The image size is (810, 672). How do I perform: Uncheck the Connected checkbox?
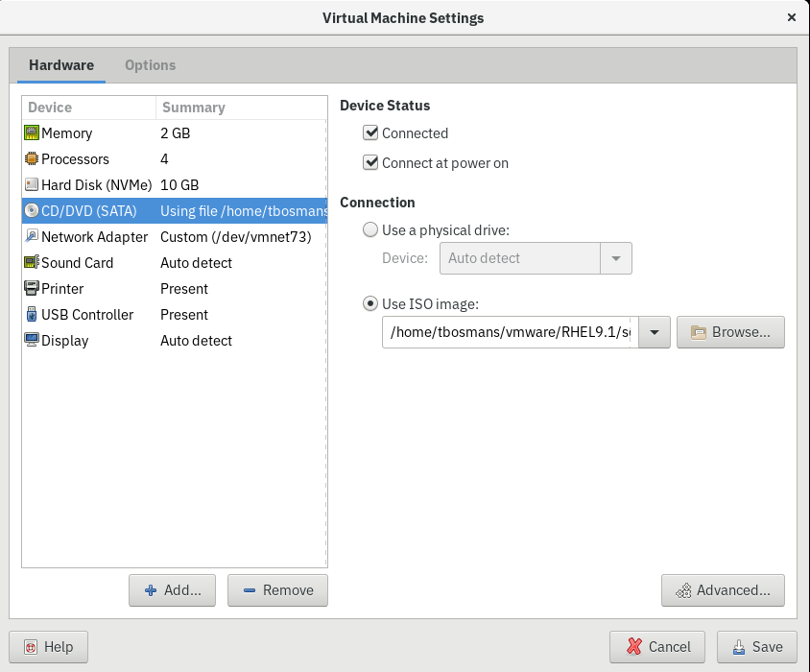point(370,133)
